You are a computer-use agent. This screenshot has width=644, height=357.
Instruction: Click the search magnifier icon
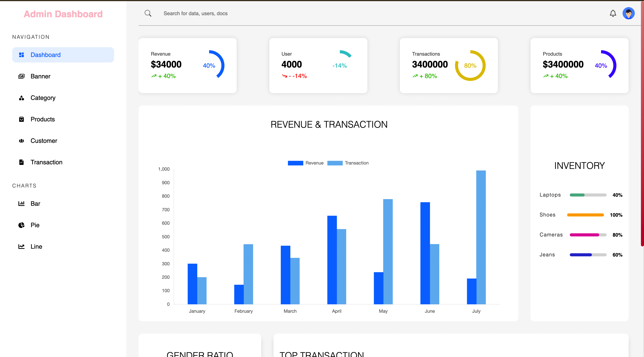click(148, 13)
